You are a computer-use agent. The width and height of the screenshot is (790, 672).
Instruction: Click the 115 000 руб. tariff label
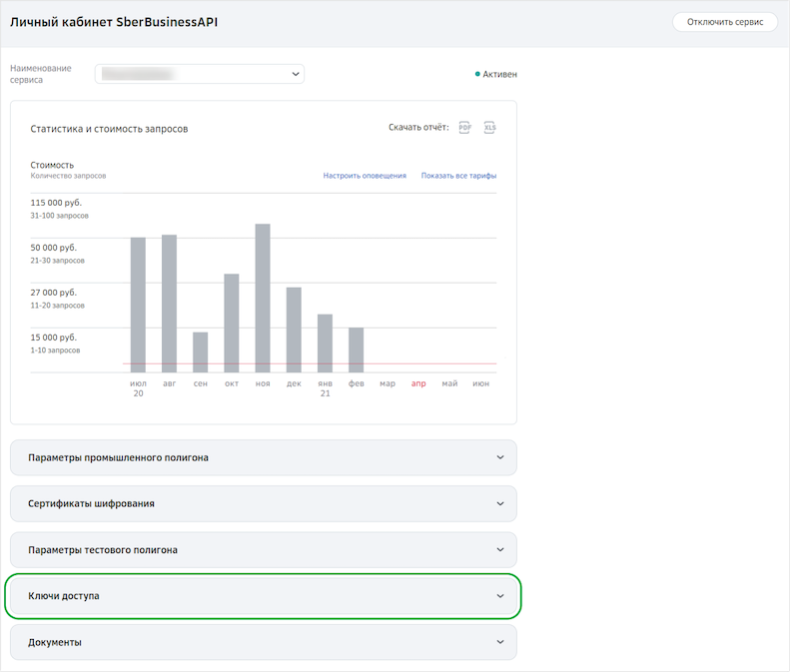tap(56, 203)
